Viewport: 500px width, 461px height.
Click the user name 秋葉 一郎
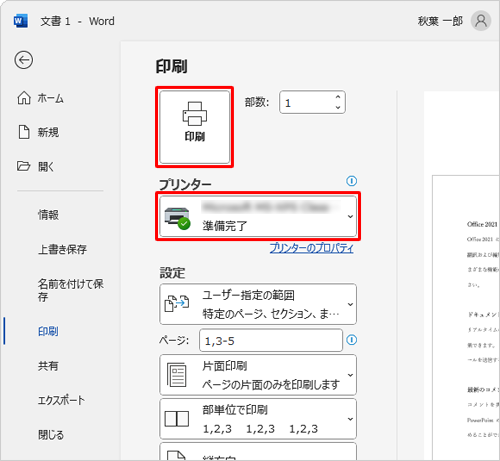(440, 21)
